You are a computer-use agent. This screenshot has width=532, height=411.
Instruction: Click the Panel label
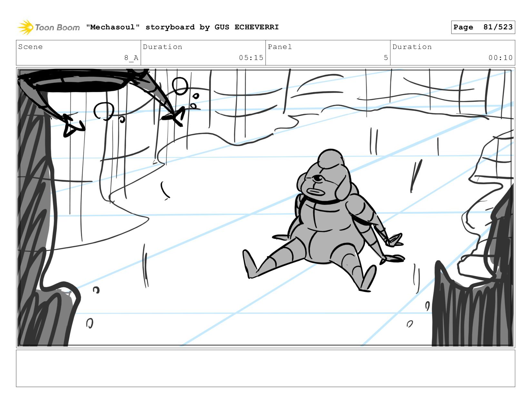pyautogui.click(x=280, y=47)
